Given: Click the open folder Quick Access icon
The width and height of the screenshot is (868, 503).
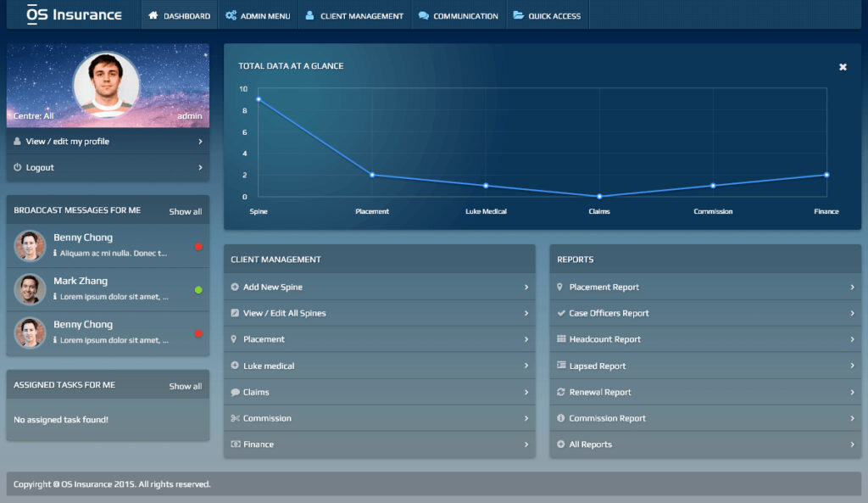Looking at the screenshot, I should pos(518,15).
